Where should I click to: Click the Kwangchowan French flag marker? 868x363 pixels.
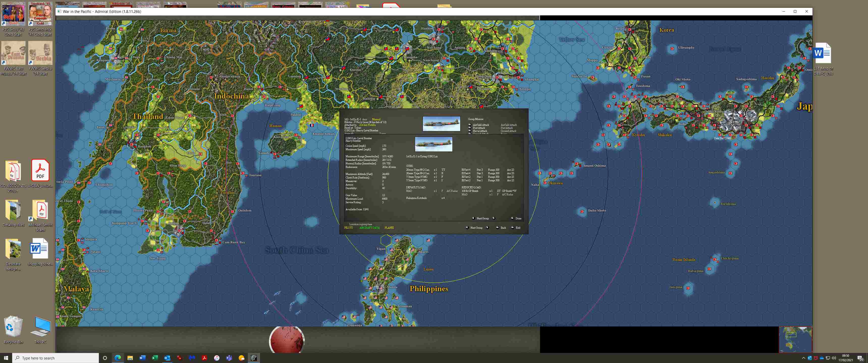click(312, 125)
